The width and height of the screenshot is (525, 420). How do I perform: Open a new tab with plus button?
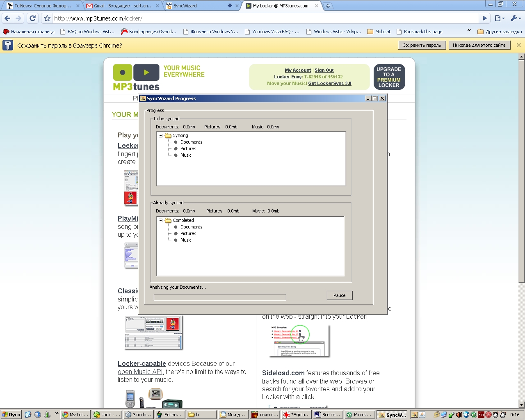tap(328, 6)
